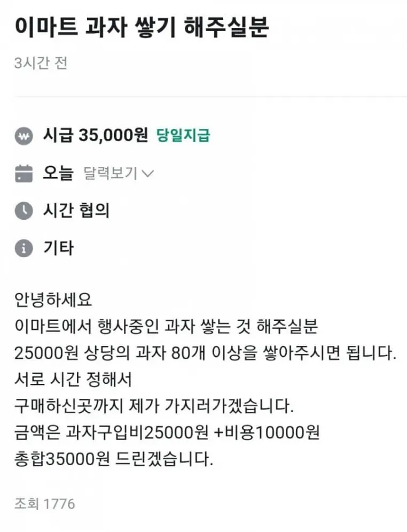Click the 구매하신곳까지 제가 가지러가겠습니다 line

154,406
